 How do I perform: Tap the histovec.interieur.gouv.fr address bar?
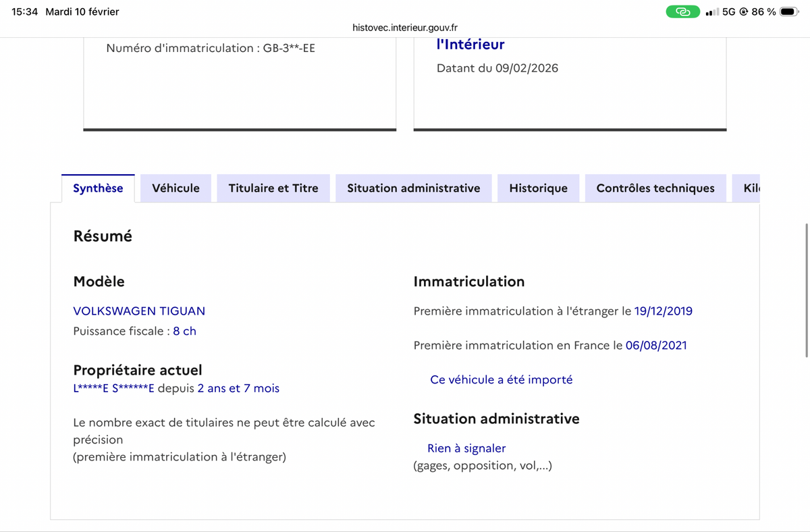[405, 28]
